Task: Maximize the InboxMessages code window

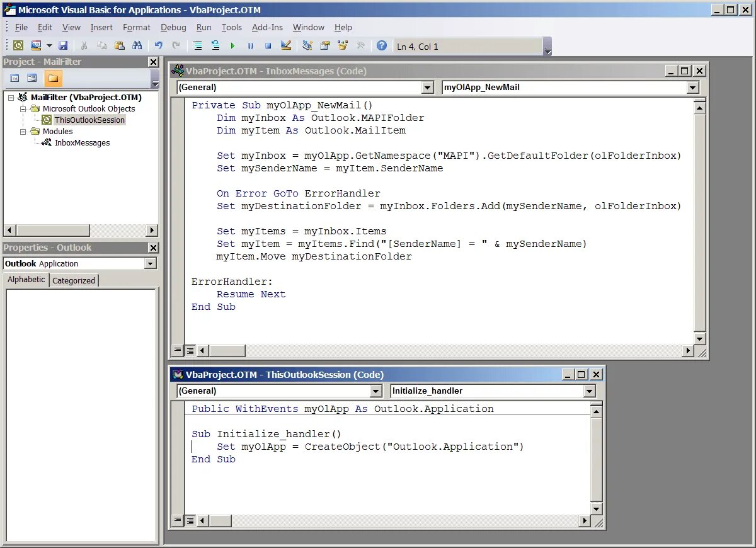Action: [x=685, y=71]
